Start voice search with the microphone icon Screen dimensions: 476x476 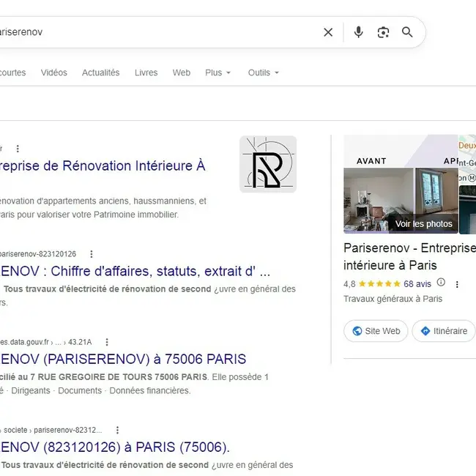(359, 32)
